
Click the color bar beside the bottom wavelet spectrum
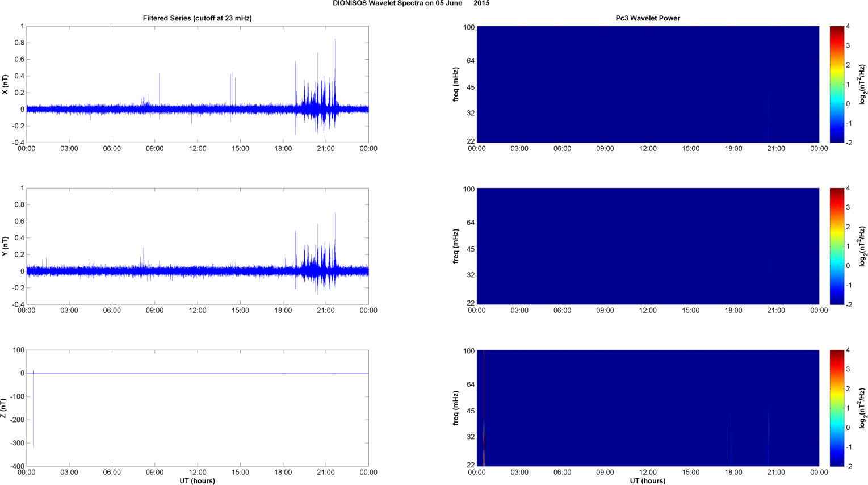tap(837, 408)
